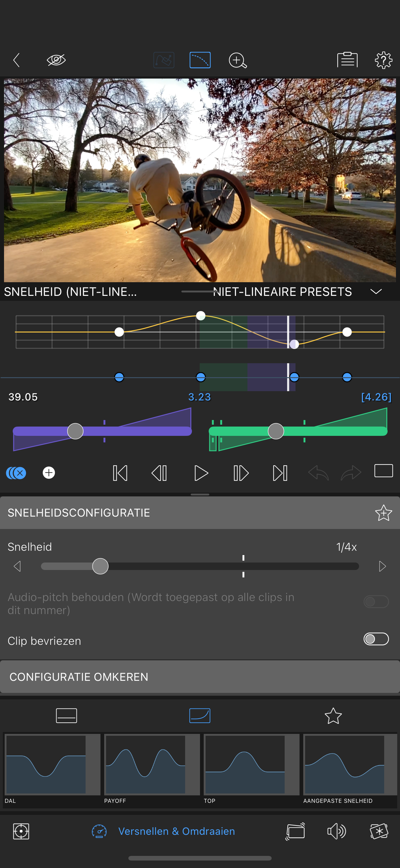Select the dimmed keyframe path editor icon

pyautogui.click(x=164, y=60)
